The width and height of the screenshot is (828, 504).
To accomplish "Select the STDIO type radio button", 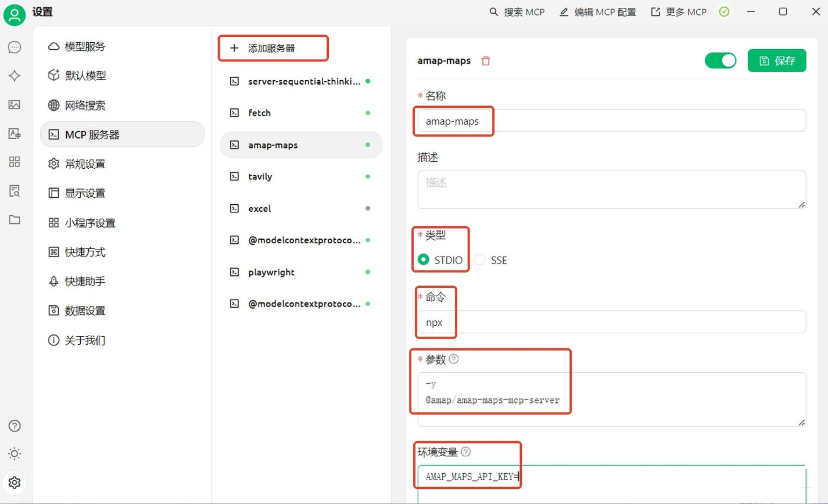I will [423, 260].
